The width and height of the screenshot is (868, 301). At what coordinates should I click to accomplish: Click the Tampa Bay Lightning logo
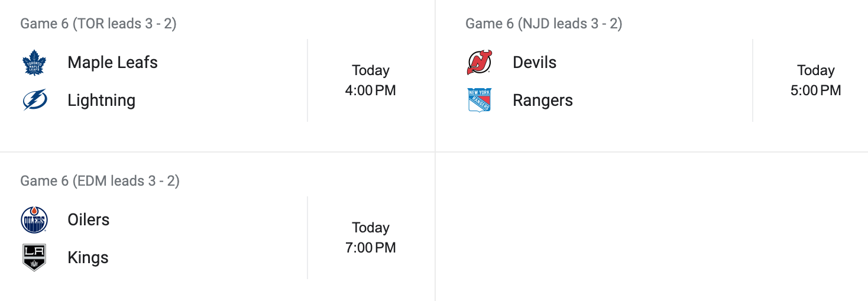point(34,100)
